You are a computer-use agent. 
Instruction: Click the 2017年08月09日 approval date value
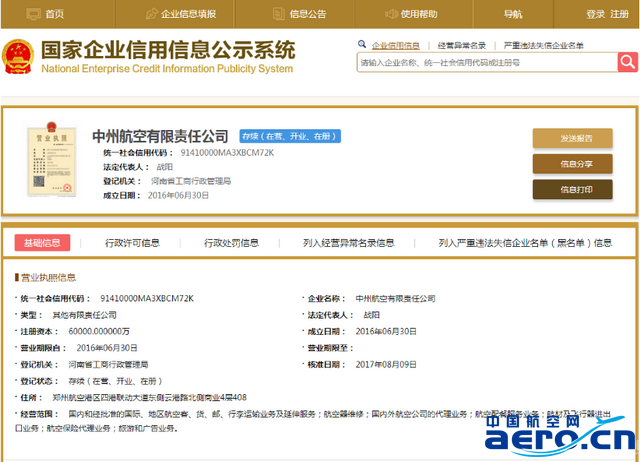(386, 364)
